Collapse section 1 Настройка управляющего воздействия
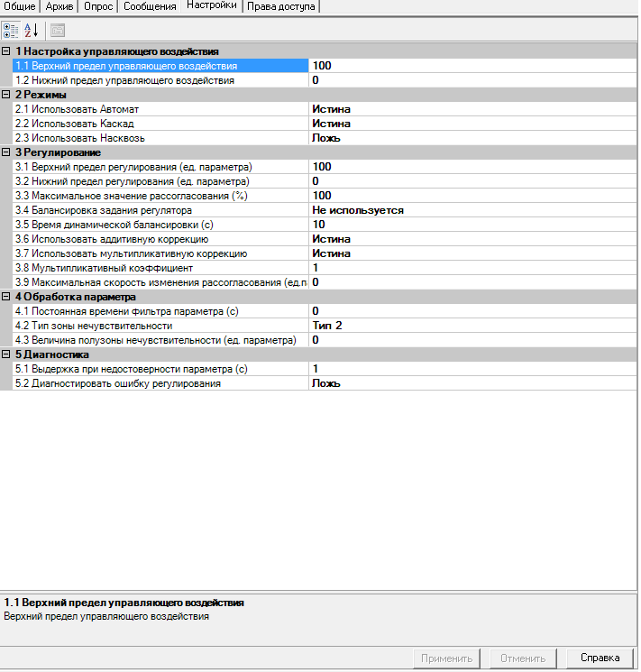The width and height of the screenshot is (641, 672). click(6, 51)
